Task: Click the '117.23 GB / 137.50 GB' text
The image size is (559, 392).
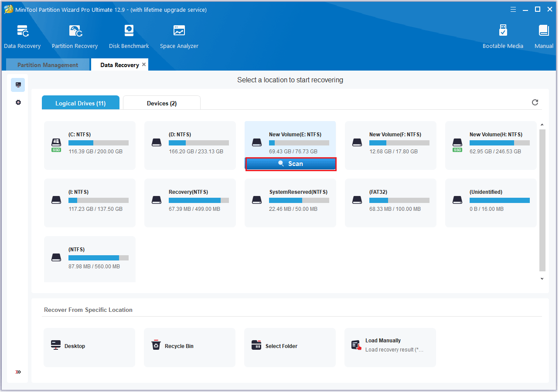Action: click(x=95, y=209)
